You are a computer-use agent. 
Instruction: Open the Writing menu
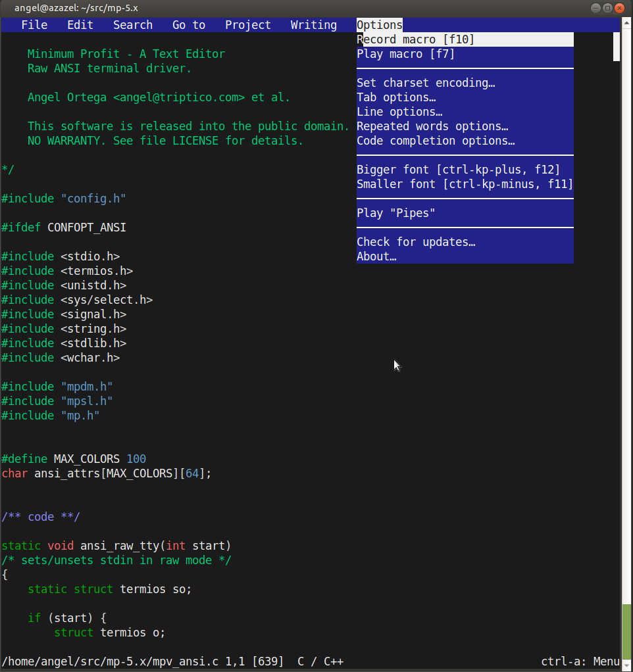313,25
